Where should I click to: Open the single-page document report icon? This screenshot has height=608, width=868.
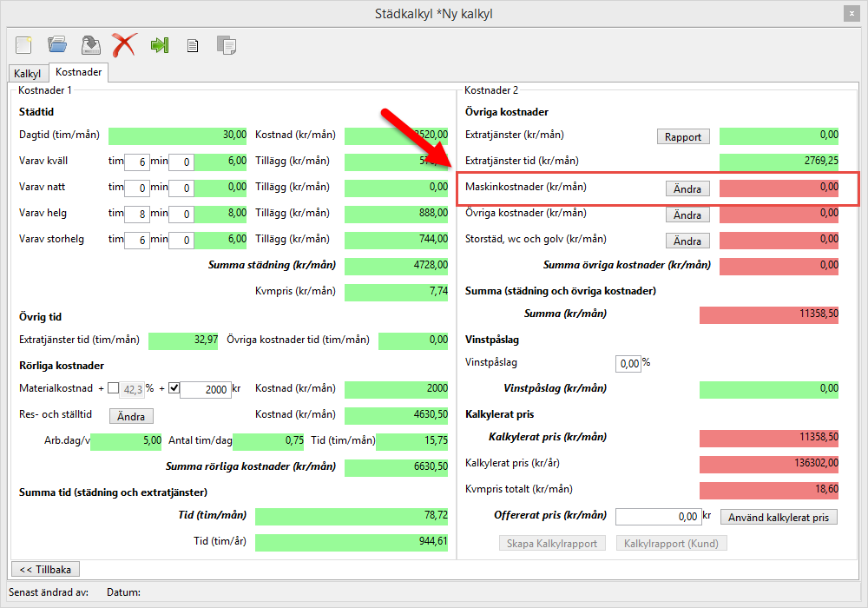coord(193,45)
